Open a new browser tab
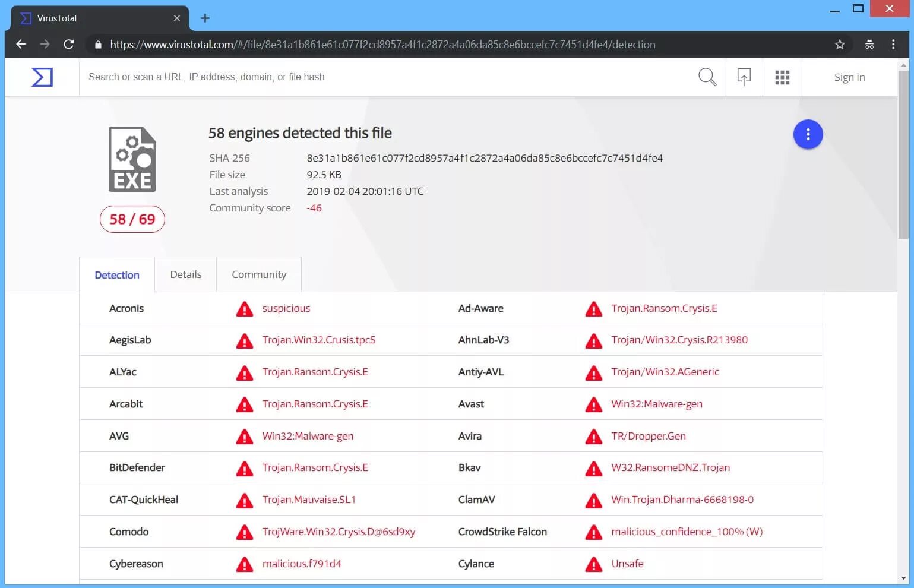Screen dimensions: 914x588 pyautogui.click(x=205, y=18)
